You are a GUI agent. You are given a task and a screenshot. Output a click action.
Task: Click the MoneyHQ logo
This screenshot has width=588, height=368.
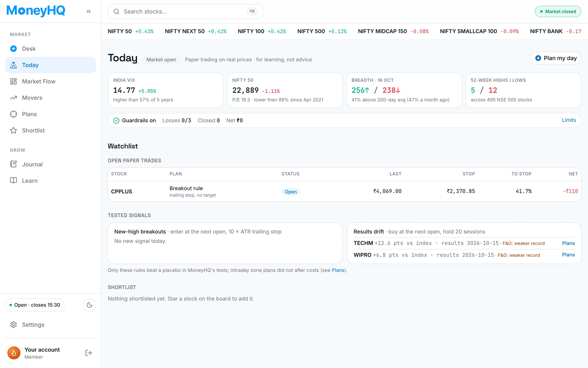[x=36, y=11]
